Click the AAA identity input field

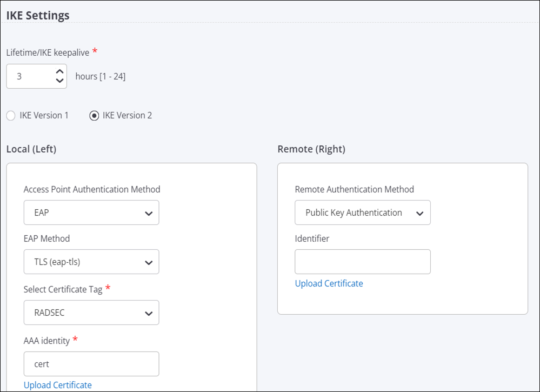[x=91, y=364]
